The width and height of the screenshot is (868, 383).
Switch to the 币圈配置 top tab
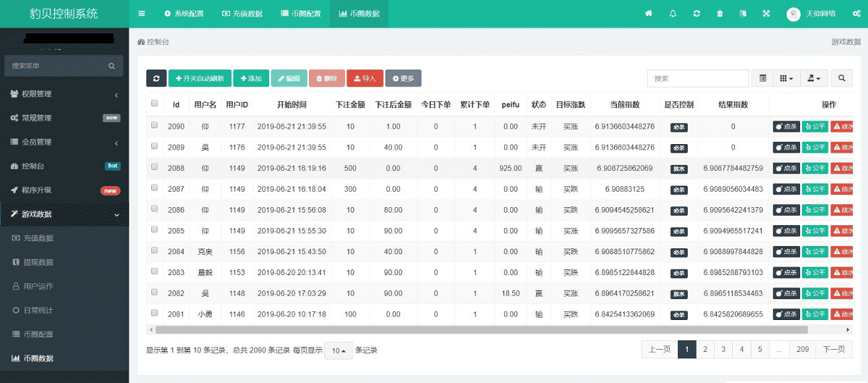point(301,14)
